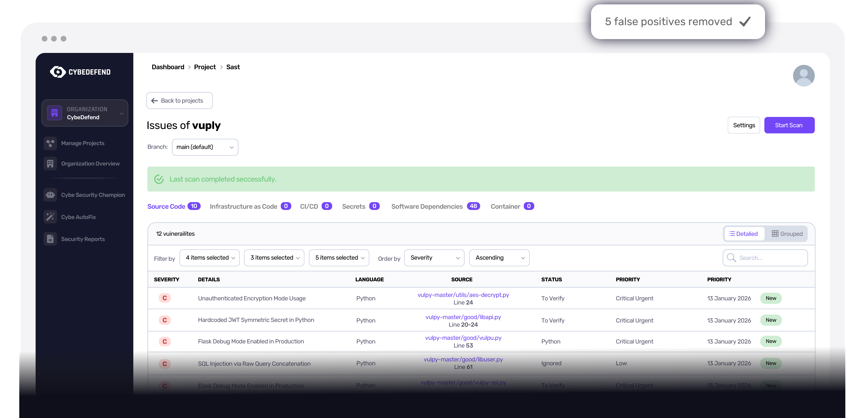Click the Back to projects button

point(179,101)
